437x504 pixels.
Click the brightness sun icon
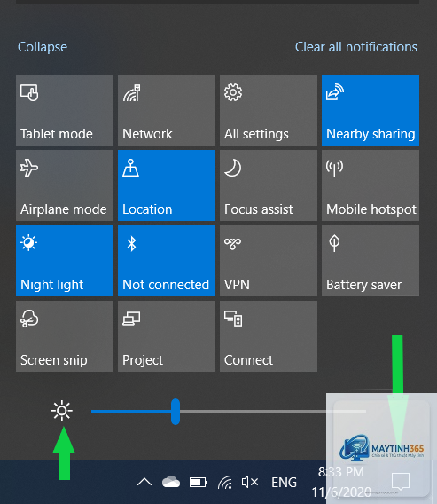pyautogui.click(x=62, y=411)
